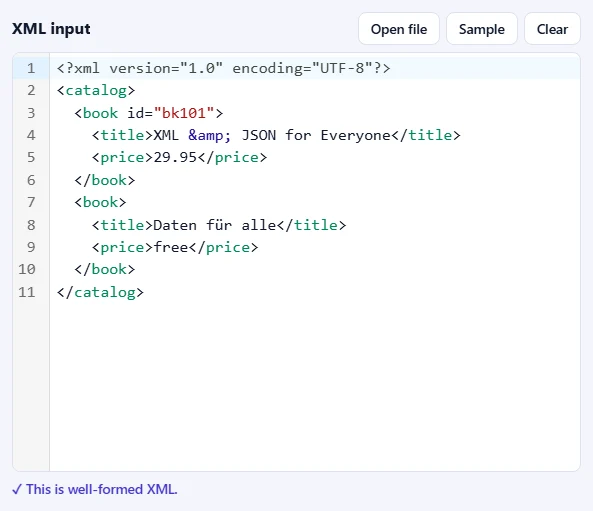Click line number 3 in the gutter
Image resolution: width=593 pixels, height=511 pixels.
tap(31, 113)
